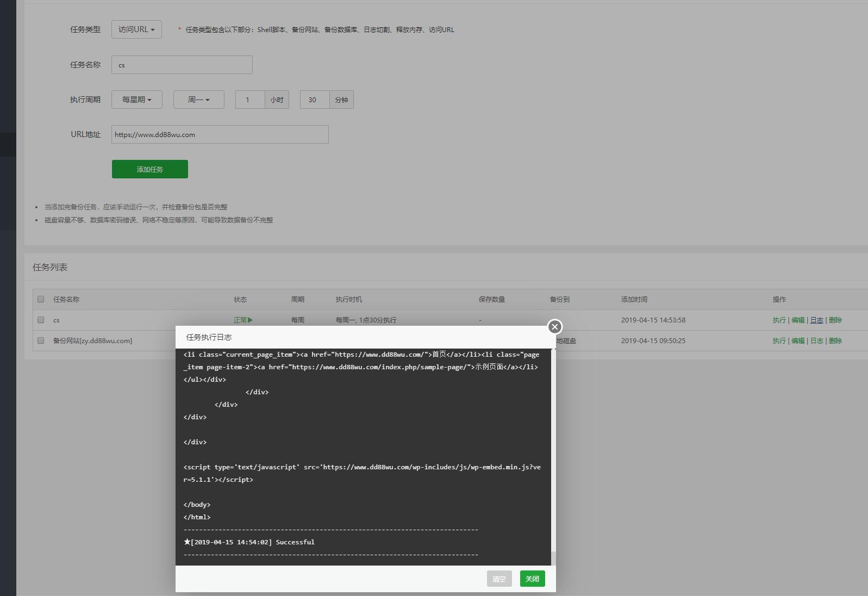The image size is (868, 596).
Task: Click 删除 for the 备份网站 task
Action: (835, 341)
